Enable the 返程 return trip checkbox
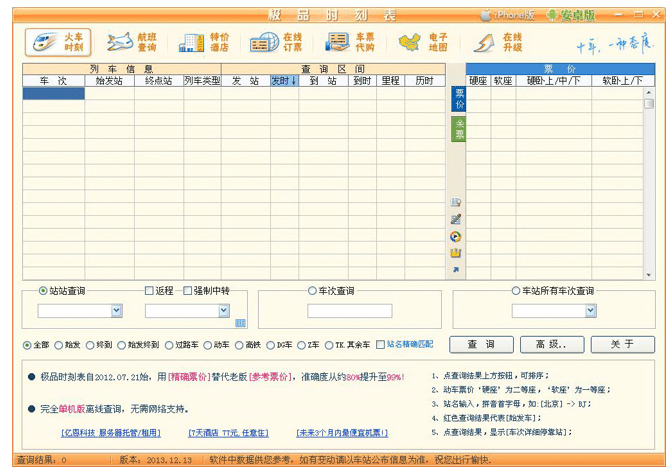The width and height of the screenshot is (667, 468). [x=149, y=291]
